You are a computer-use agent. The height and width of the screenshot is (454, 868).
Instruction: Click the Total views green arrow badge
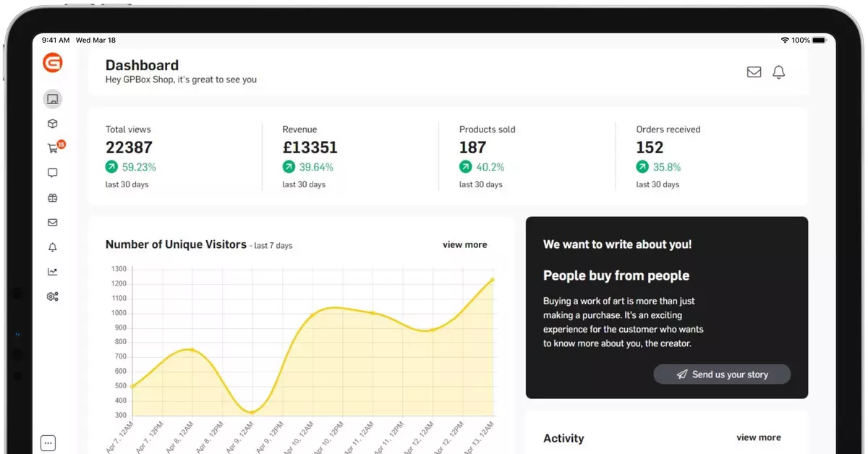(111, 167)
